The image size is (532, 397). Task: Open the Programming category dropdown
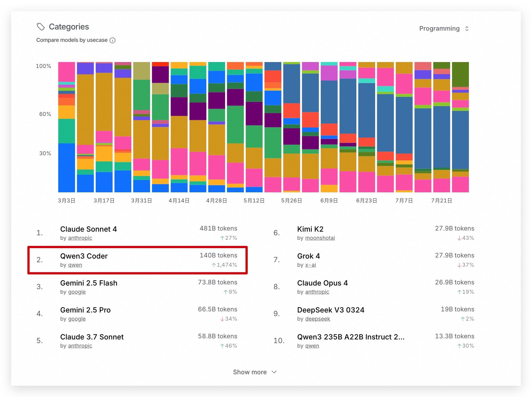(444, 29)
